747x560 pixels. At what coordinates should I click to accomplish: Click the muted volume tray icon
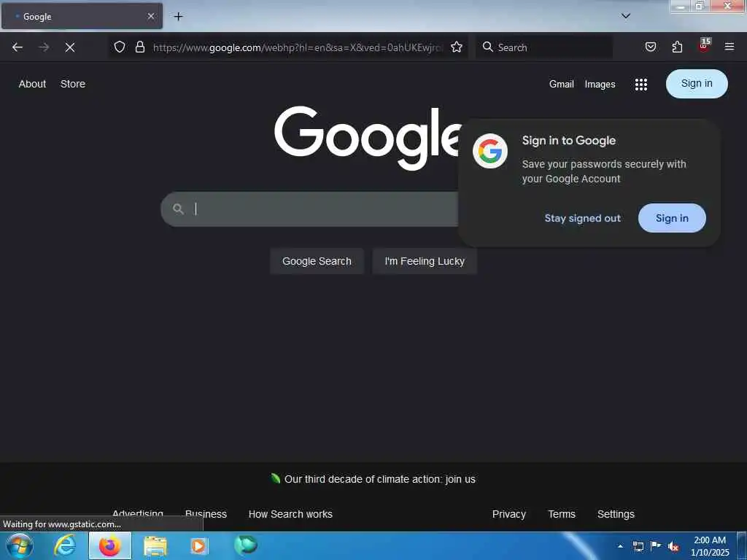[673, 547]
